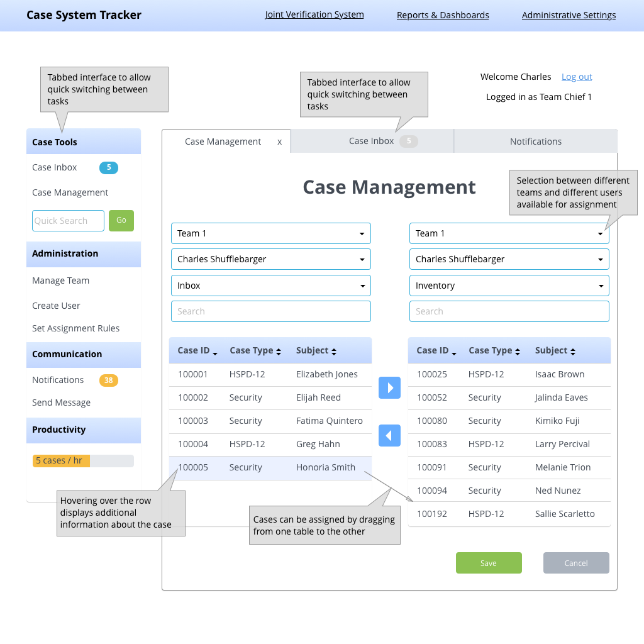Click the Administration section header
The width and height of the screenshot is (644, 644).
[84, 254]
